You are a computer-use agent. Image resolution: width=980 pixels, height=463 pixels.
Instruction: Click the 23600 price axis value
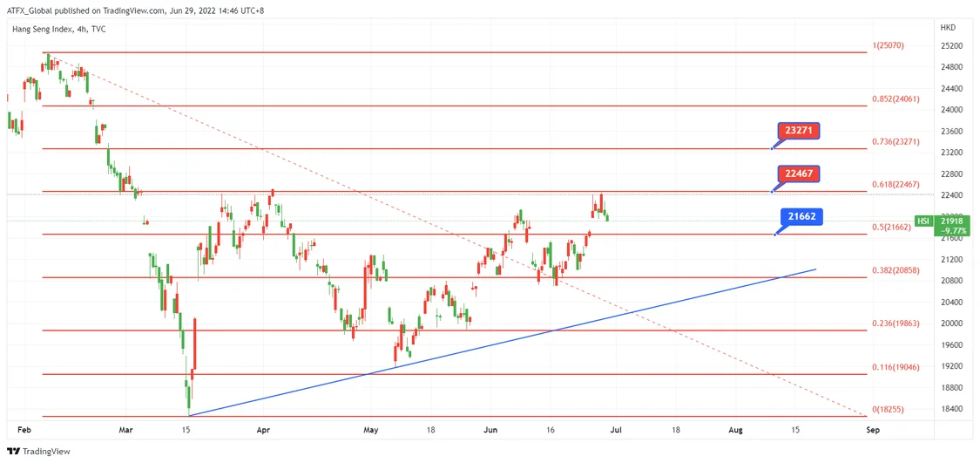pyautogui.click(x=950, y=131)
